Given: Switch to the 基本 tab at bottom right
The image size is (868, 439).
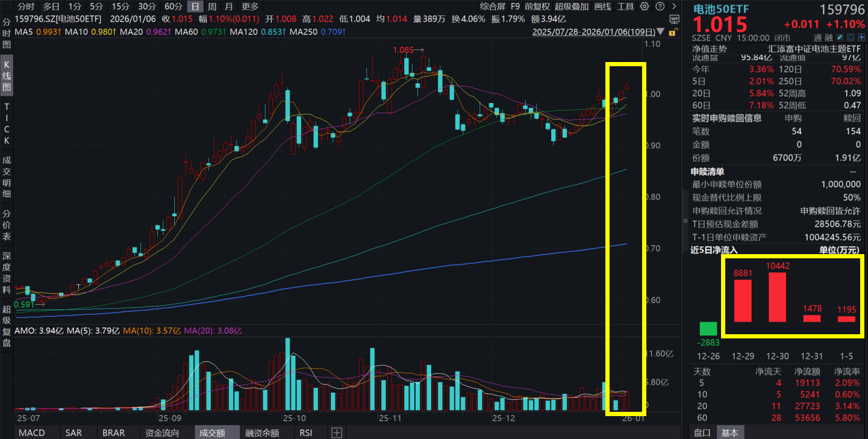Looking at the screenshot, I should tap(730, 432).
